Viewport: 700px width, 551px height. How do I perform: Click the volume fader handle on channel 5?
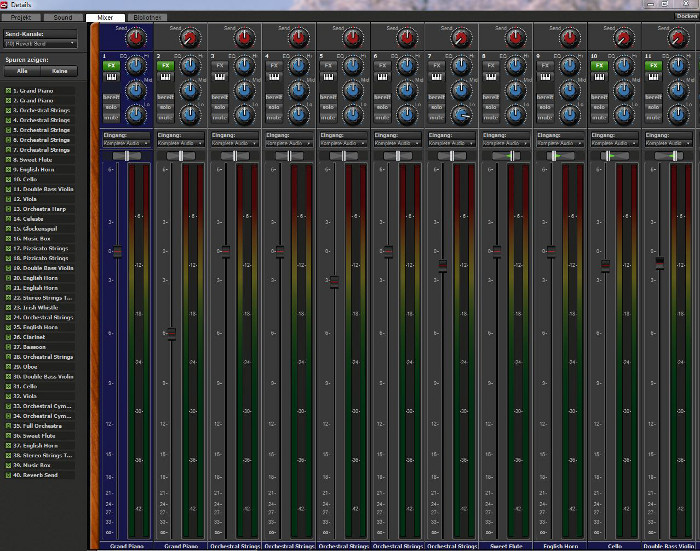334,282
